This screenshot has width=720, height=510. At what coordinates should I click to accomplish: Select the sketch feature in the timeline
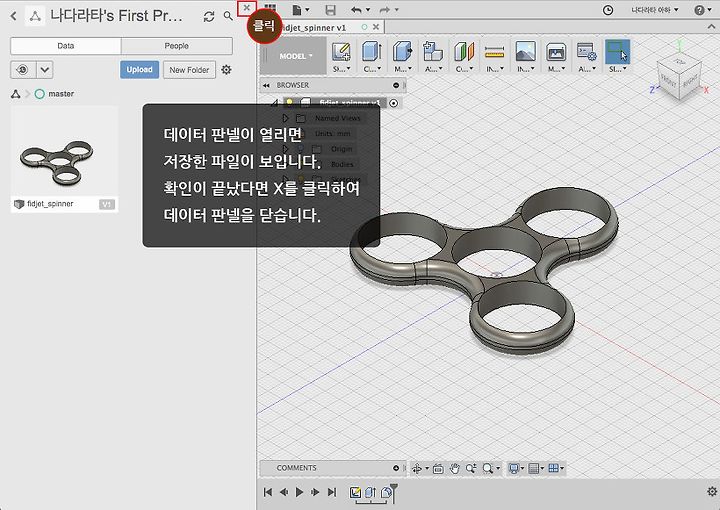pos(355,493)
